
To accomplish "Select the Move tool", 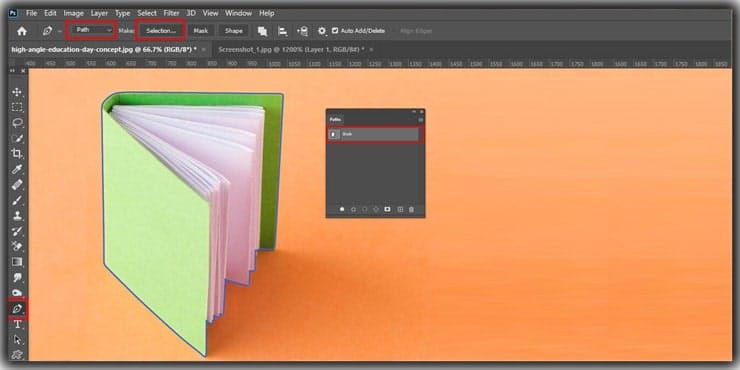I will [17, 92].
